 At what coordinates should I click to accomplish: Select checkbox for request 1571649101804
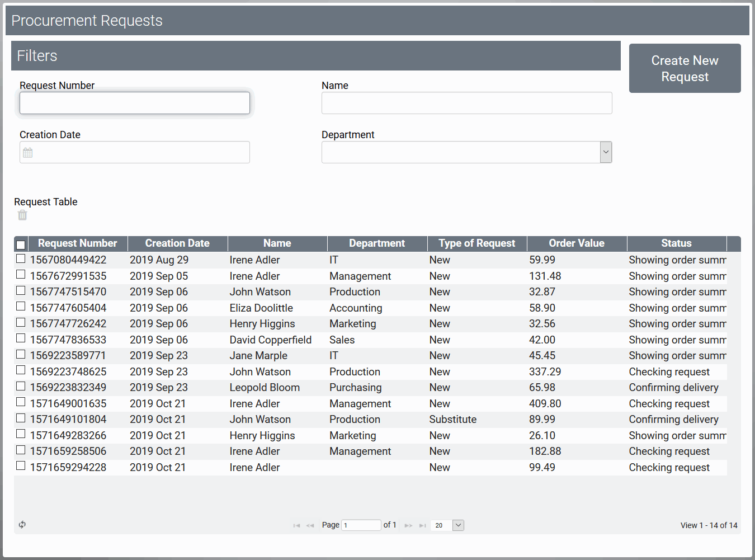coord(21,418)
